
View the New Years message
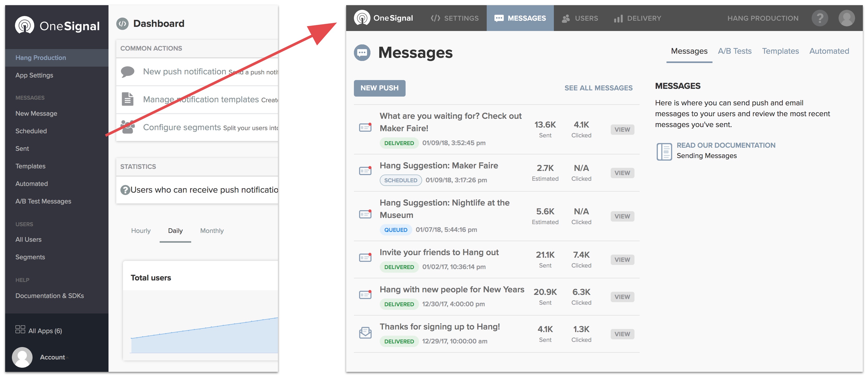click(622, 297)
